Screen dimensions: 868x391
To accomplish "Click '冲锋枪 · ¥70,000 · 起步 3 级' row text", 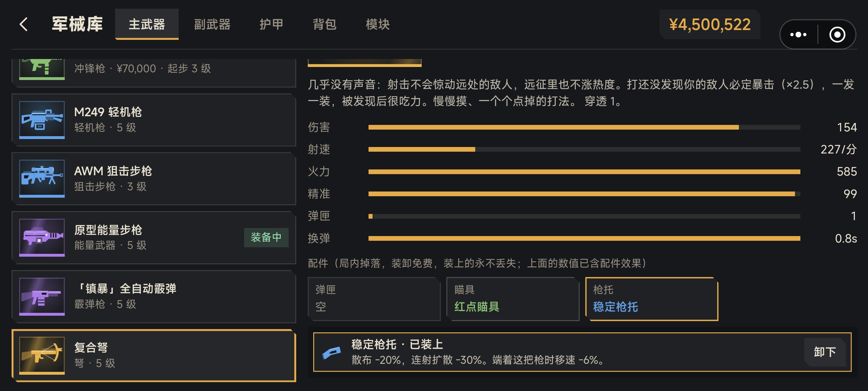I will [142, 68].
